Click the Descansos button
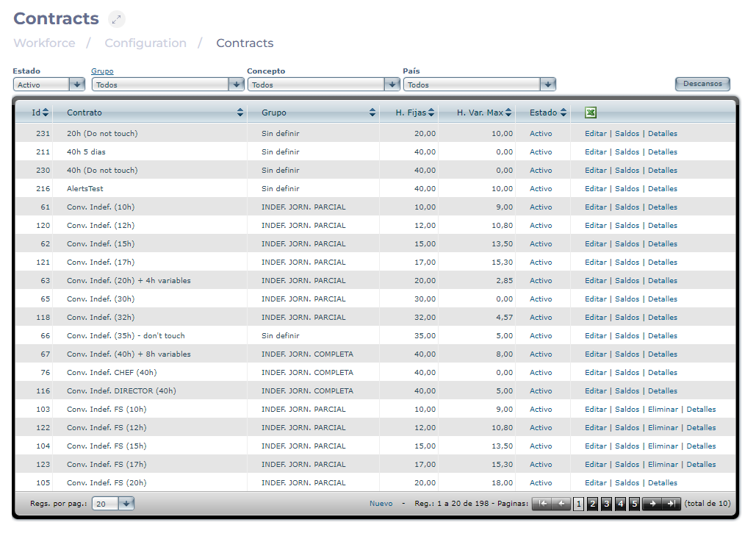Viewport: 756px width, 539px height. 702,84
